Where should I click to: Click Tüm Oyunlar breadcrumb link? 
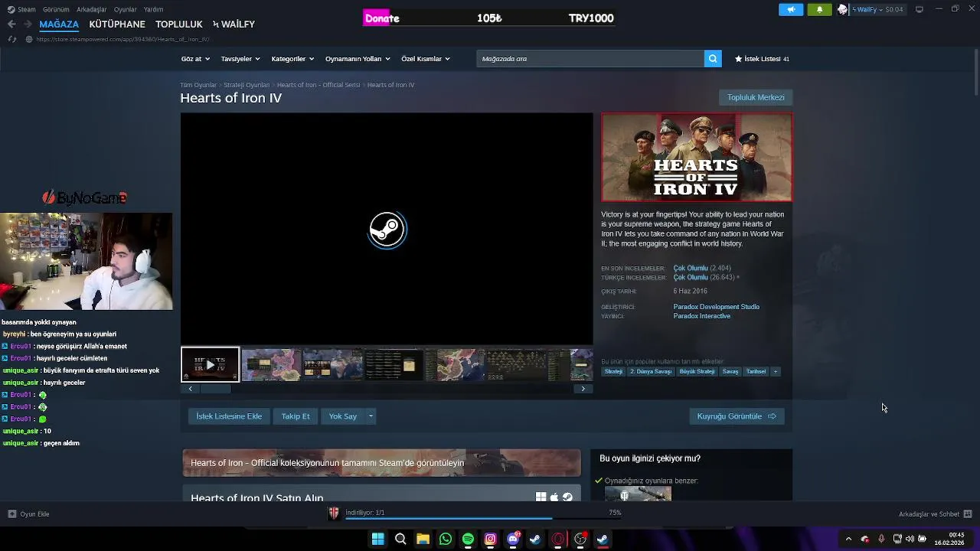point(198,85)
